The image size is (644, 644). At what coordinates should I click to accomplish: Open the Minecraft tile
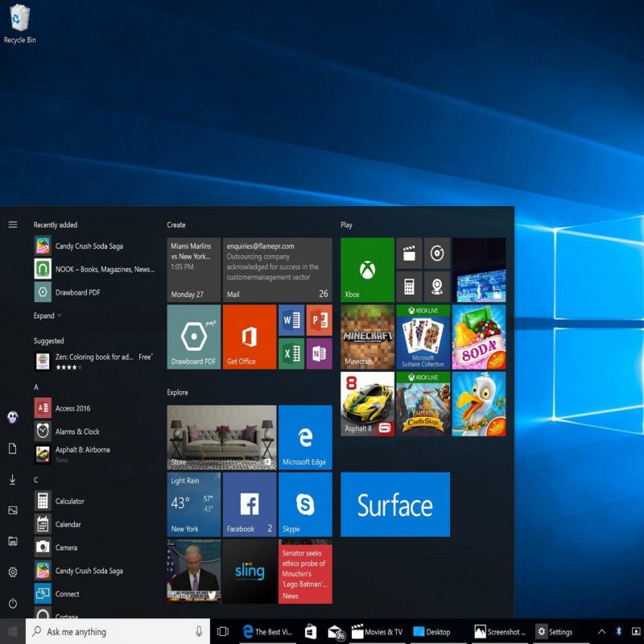coord(367,336)
